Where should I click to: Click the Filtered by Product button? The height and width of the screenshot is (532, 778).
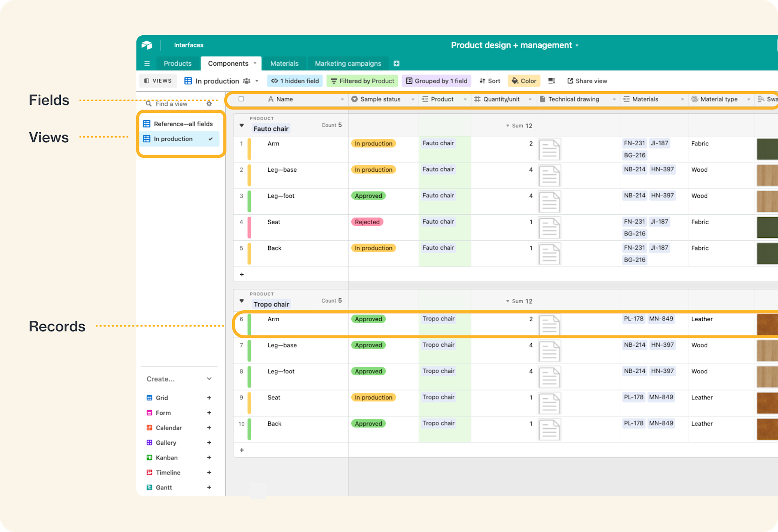pyautogui.click(x=362, y=81)
